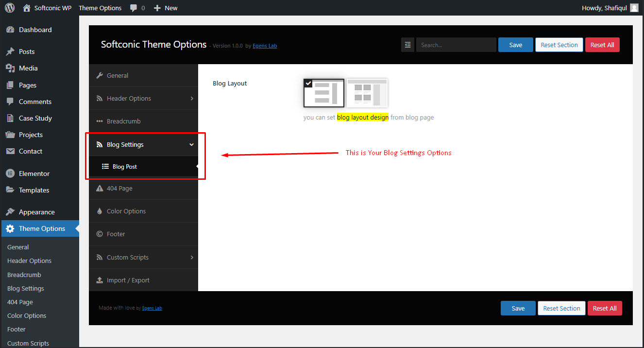Click the Templates folder icon
Image resolution: width=644 pixels, height=348 pixels.
pos(10,190)
